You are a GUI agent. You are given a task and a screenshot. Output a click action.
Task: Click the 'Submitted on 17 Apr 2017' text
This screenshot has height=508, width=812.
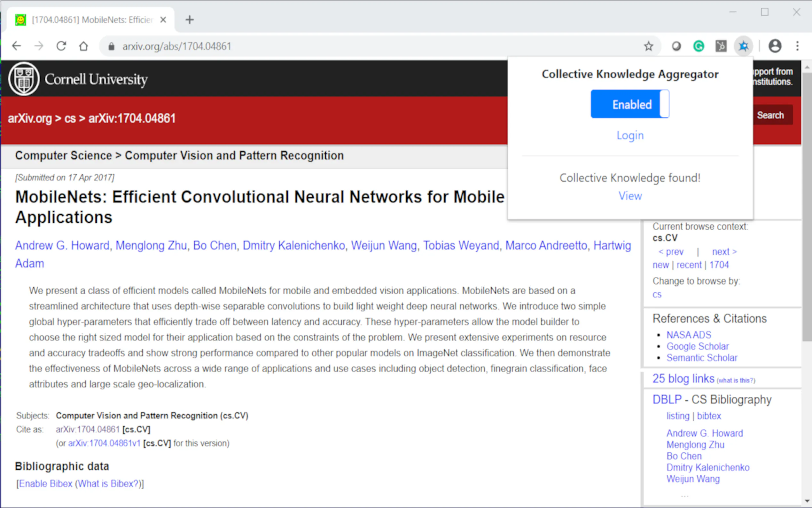[65, 178]
